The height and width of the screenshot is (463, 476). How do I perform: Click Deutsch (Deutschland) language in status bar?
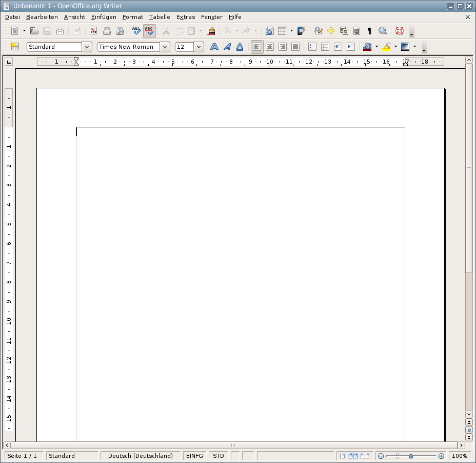pyautogui.click(x=141, y=456)
